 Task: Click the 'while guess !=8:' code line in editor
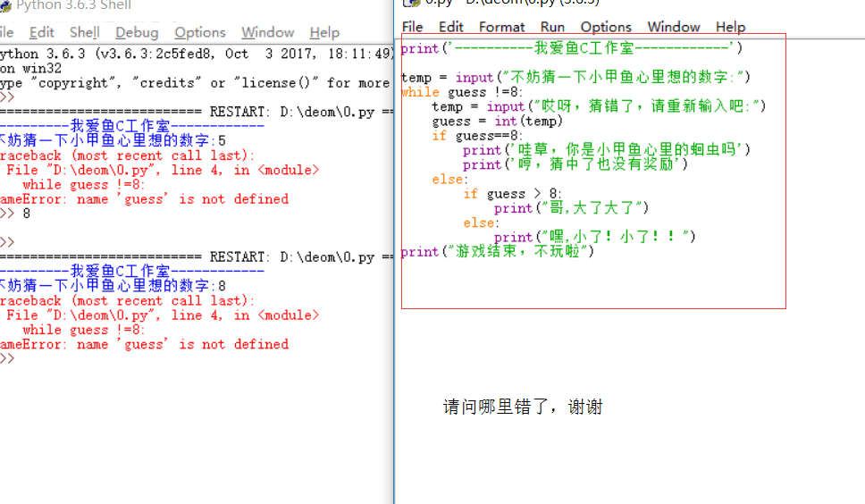click(x=462, y=92)
